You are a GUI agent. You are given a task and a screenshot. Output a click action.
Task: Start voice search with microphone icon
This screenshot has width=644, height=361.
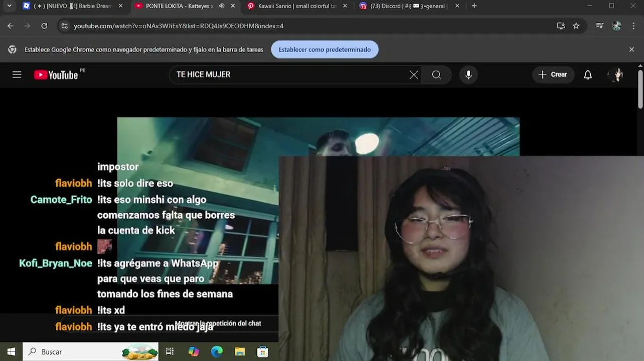click(468, 75)
